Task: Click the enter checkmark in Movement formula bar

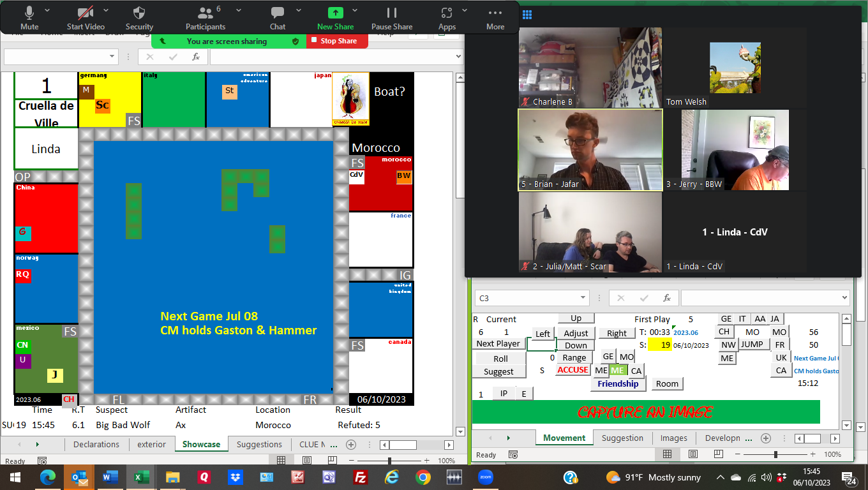Action: (x=643, y=298)
